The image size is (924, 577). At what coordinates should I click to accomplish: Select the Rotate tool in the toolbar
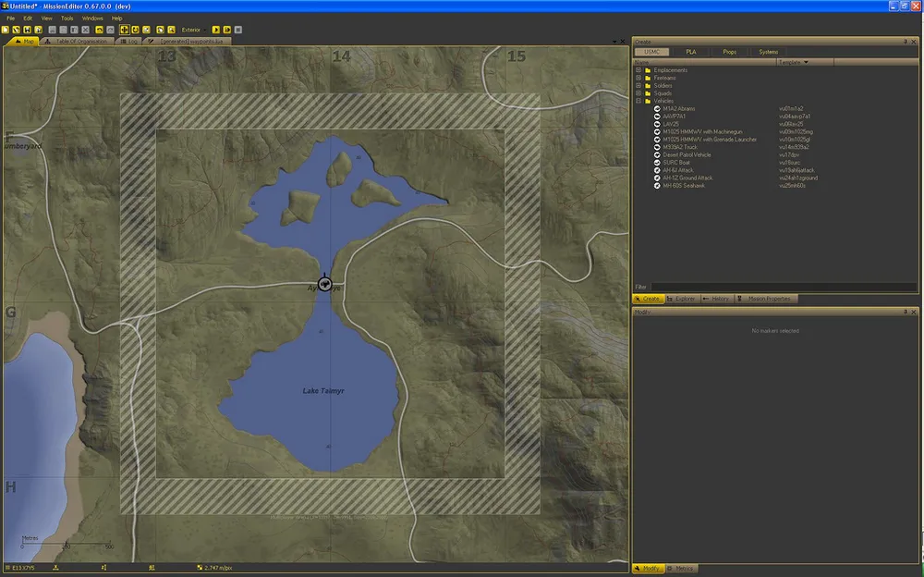point(136,30)
